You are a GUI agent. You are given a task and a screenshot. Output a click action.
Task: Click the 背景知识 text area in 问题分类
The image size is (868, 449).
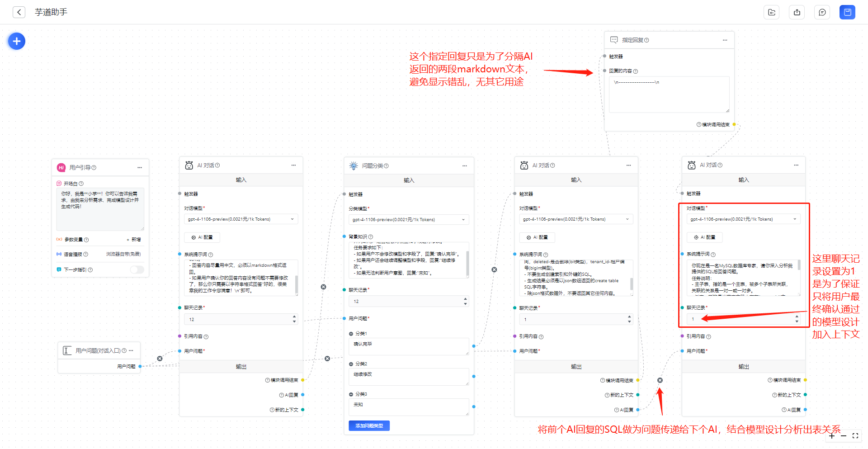point(409,260)
